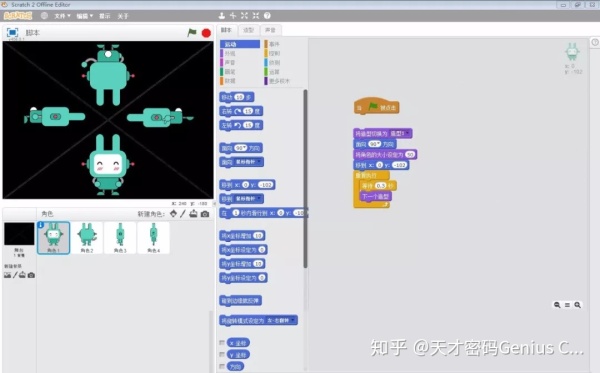The image size is (600, 373).
Task: Open direction dropdown in palette 面向 90 block
Action: click(x=241, y=148)
